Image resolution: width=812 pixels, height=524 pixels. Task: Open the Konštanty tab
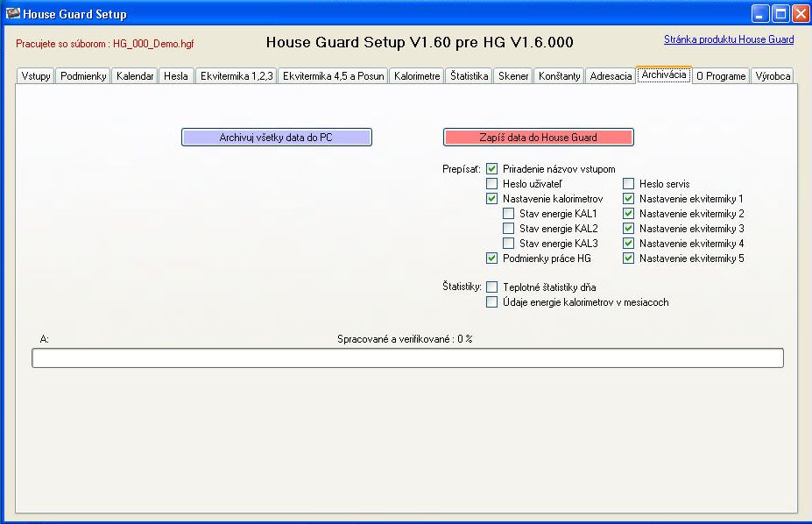coord(559,76)
